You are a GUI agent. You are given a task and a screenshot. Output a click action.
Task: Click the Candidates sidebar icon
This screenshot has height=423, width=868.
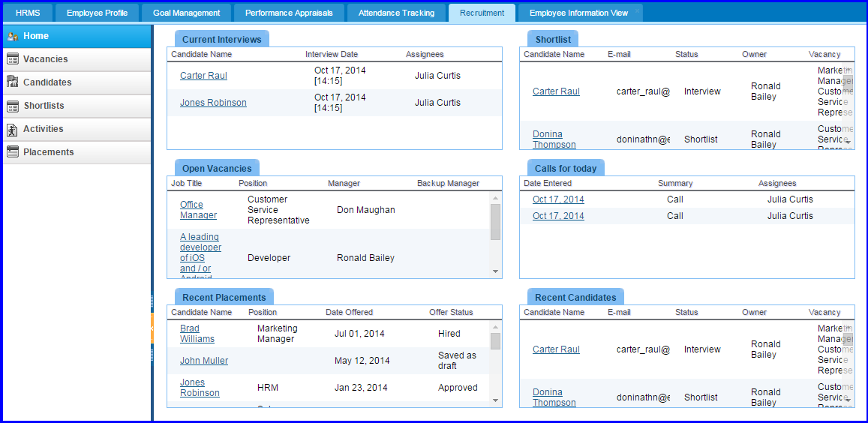[12, 82]
